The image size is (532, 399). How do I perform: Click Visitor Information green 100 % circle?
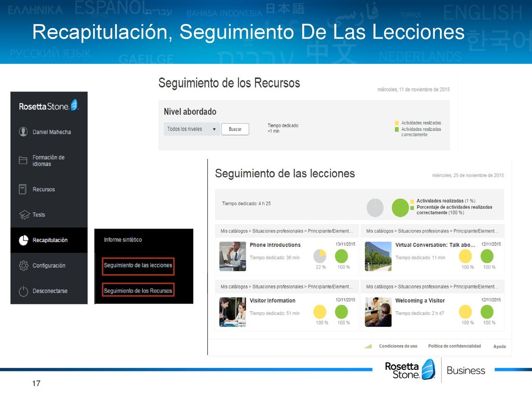point(341,312)
